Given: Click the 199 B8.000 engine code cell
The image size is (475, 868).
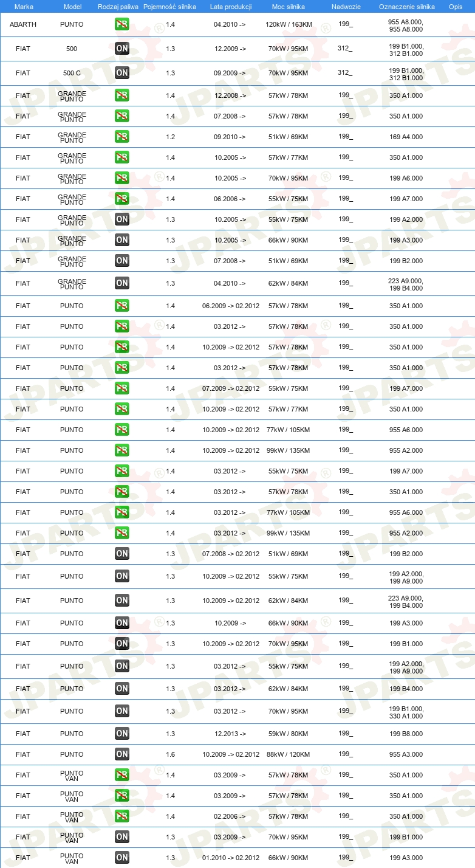Looking at the screenshot, I should (406, 734).
